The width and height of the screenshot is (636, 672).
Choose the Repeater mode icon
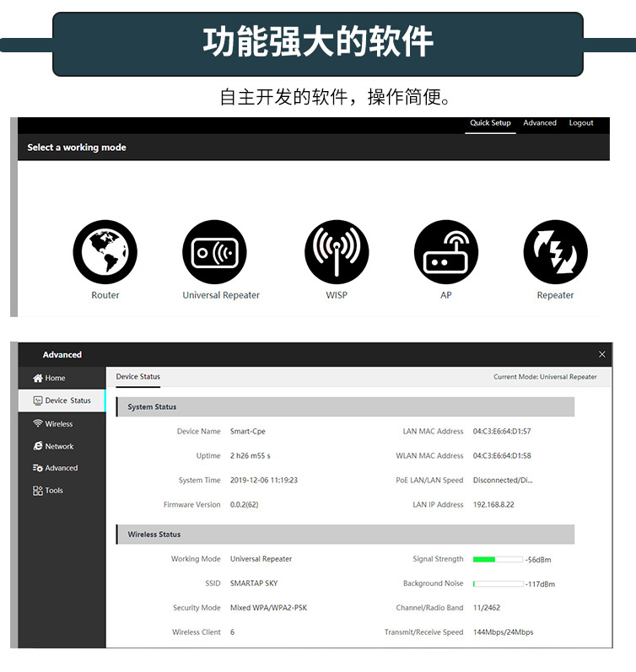coord(555,252)
